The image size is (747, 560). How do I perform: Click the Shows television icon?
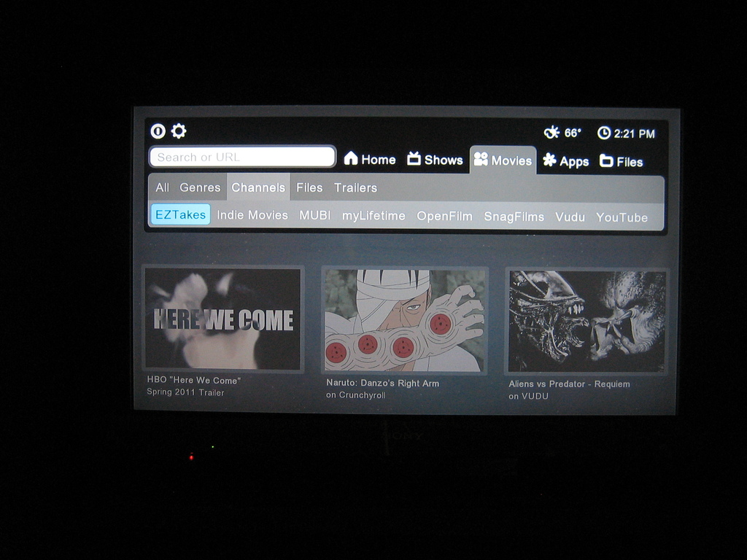coord(414,158)
